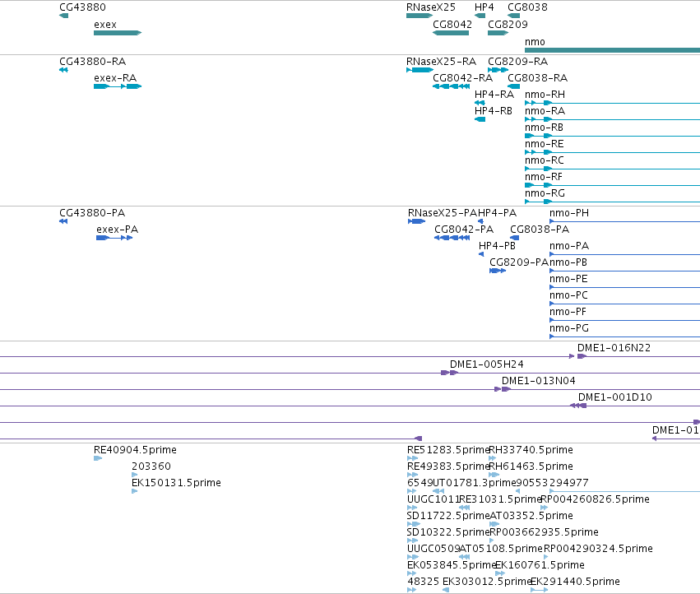Open the nmo-RG transcript label

coord(545,193)
